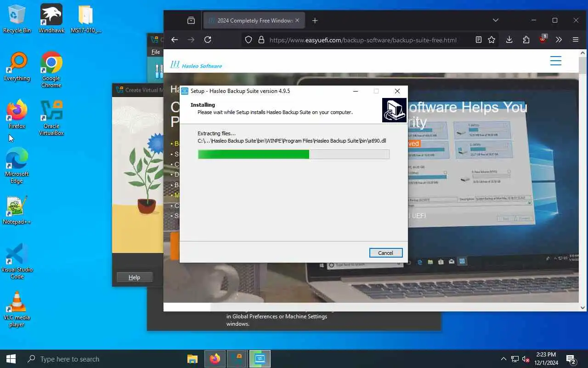Click the setup dialog title bar icon
This screenshot has height=368, width=588.
point(185,91)
